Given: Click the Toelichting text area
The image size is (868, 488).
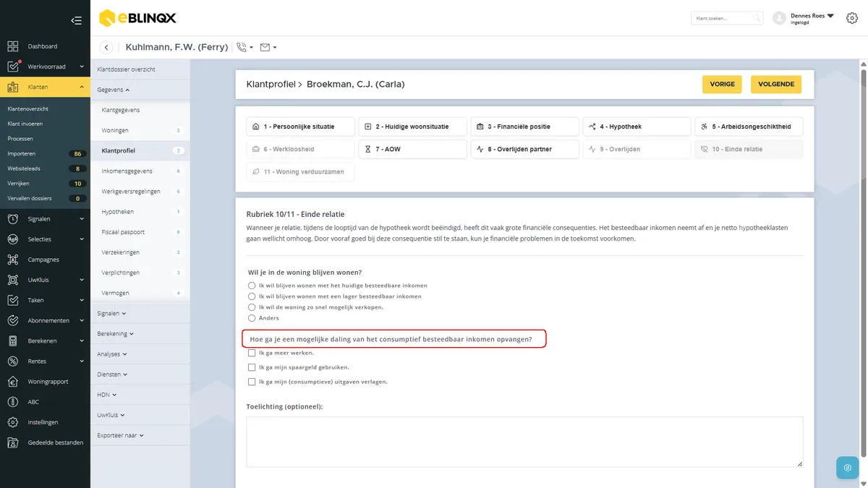Looking at the screenshot, I should click(524, 442).
